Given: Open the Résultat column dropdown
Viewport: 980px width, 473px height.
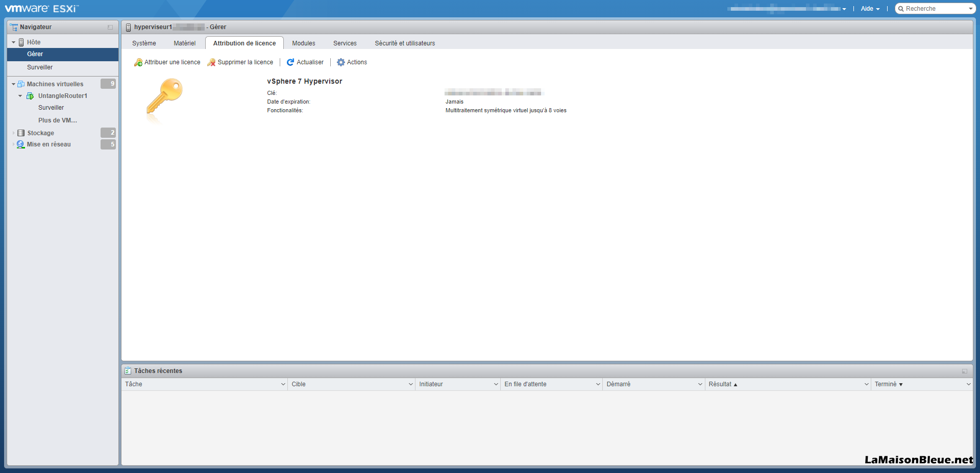Looking at the screenshot, I should click(x=867, y=384).
